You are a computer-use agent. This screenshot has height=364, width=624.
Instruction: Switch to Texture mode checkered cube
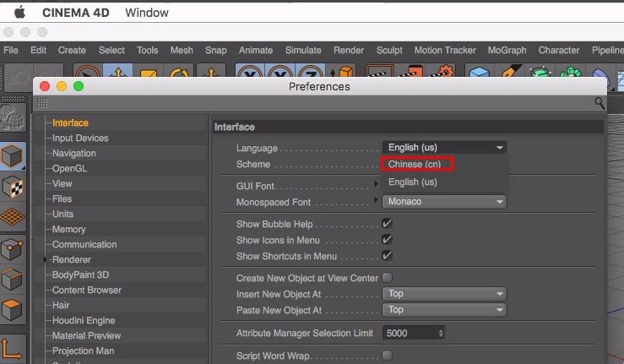[x=13, y=187]
